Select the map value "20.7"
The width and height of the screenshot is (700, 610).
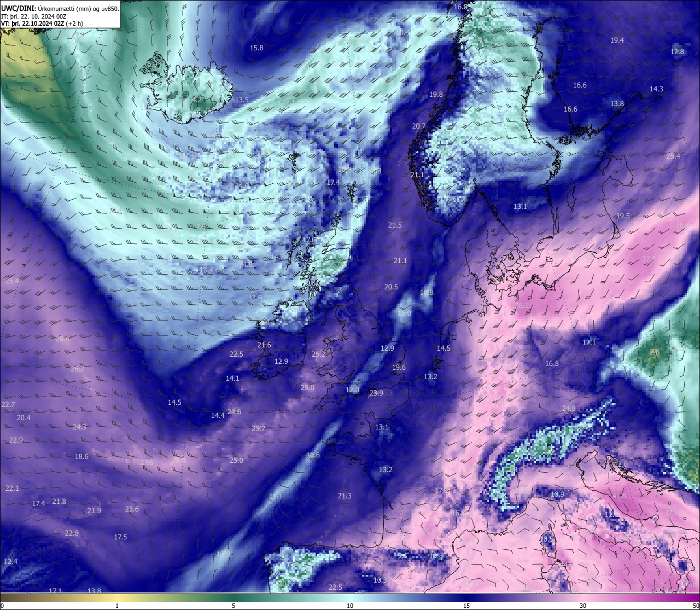pos(418,126)
